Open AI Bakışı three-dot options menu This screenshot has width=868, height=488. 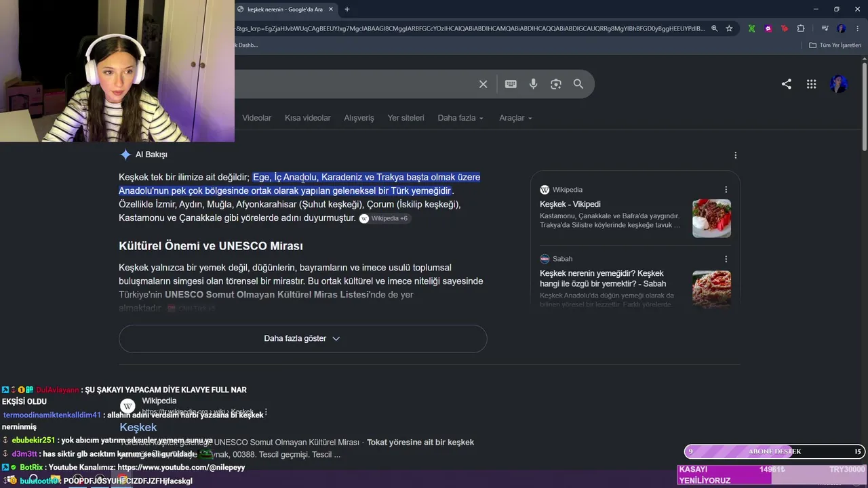click(735, 155)
